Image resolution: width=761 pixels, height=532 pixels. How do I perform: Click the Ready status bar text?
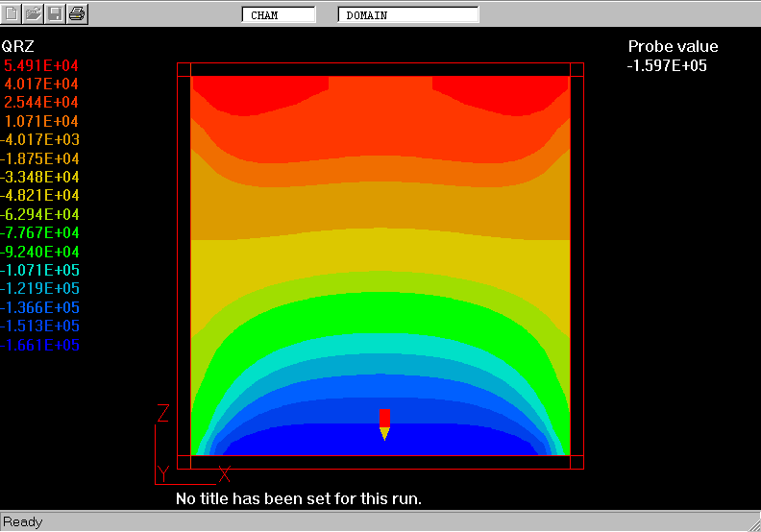23,522
